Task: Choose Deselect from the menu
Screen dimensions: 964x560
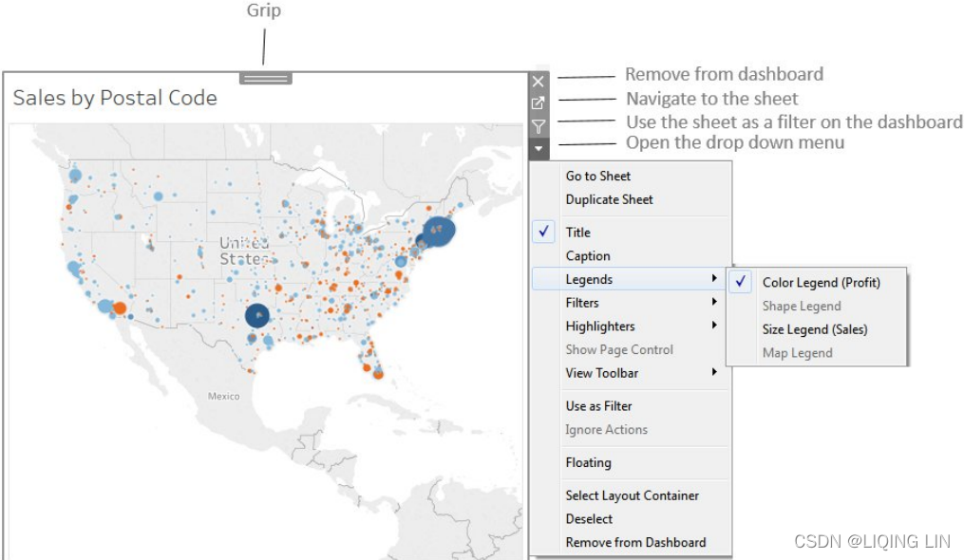Action: tap(632, 519)
